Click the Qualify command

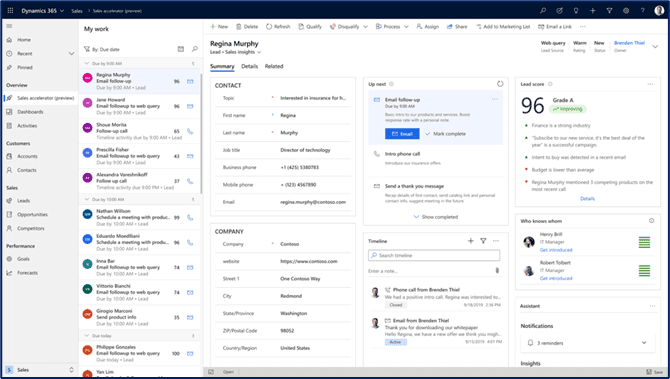point(310,26)
